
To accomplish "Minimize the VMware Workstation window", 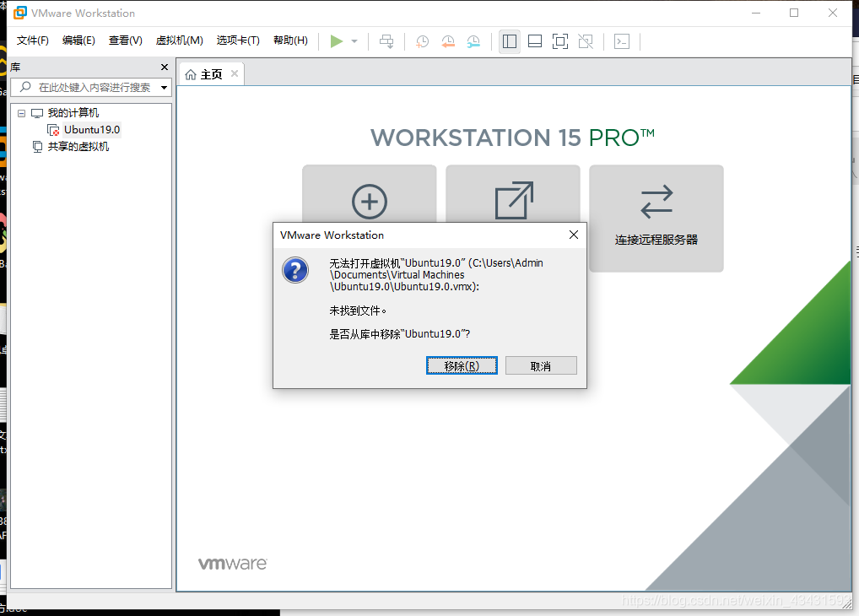I will 756,13.
